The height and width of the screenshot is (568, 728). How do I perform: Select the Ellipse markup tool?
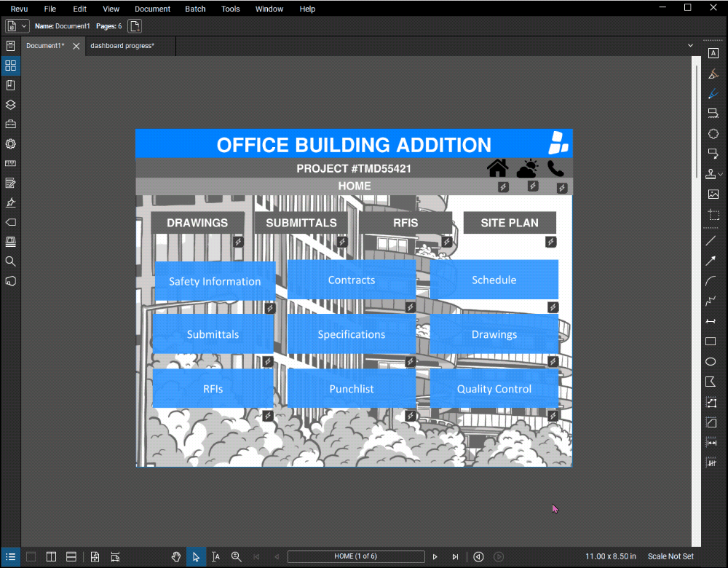point(713,361)
